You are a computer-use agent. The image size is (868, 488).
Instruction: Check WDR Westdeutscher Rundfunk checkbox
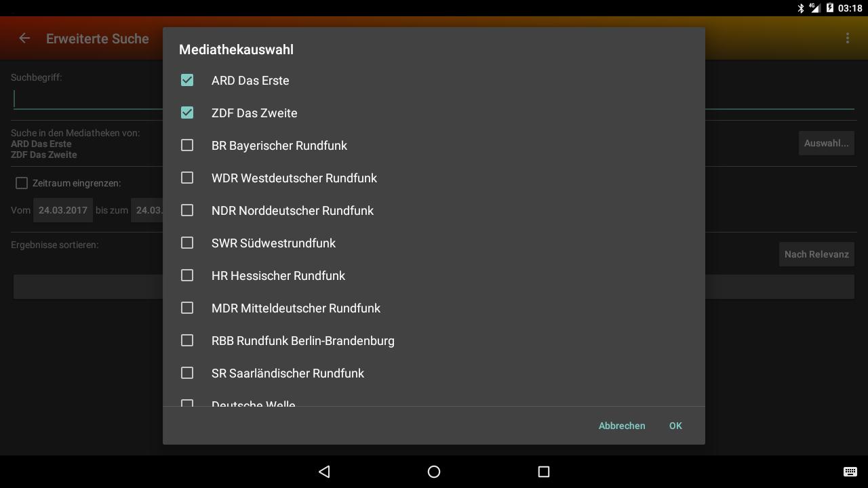[x=187, y=178]
